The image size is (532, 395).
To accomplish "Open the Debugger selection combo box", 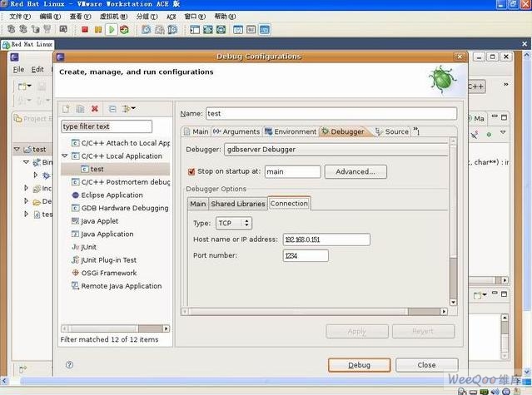I will (336, 150).
